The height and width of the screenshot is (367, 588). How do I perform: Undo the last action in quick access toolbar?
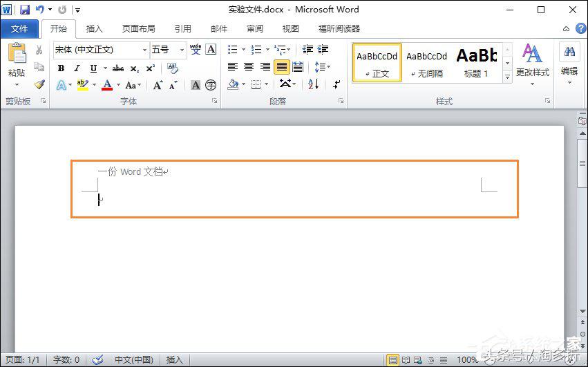tap(40, 10)
